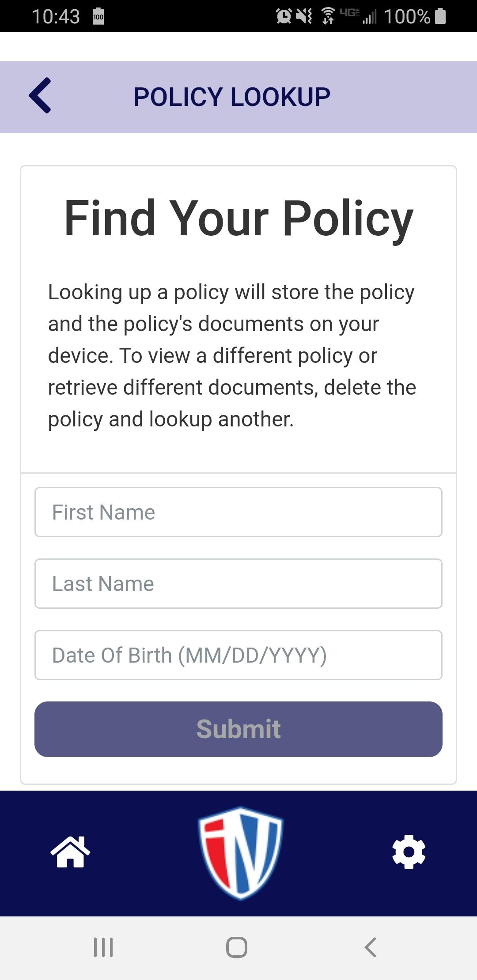
Task: Tap the shield logo in bottom bar
Action: 241,853
